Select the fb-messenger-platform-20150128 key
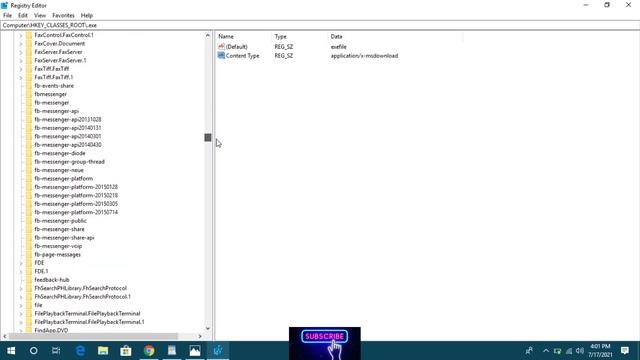 [x=76, y=187]
